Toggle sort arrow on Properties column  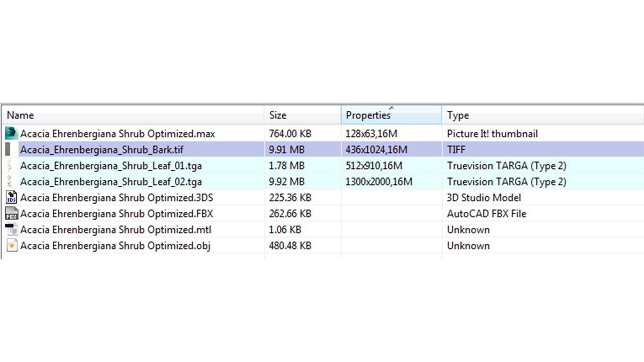pos(391,108)
